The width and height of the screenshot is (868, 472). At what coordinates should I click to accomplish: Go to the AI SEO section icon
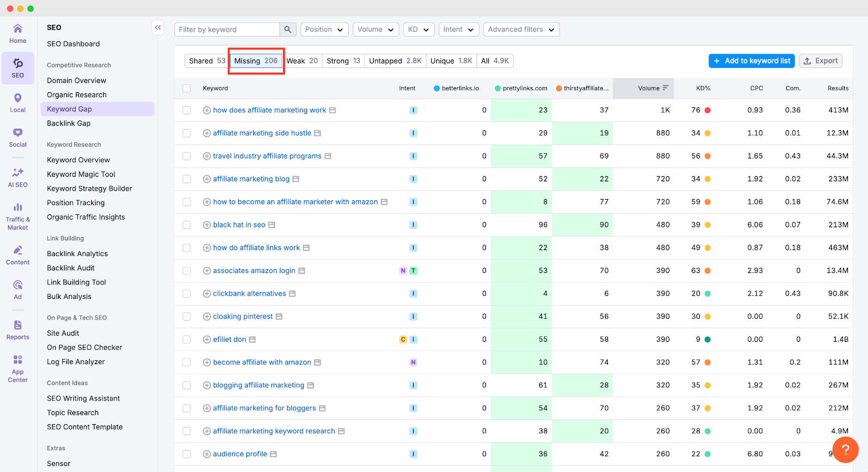tap(17, 177)
